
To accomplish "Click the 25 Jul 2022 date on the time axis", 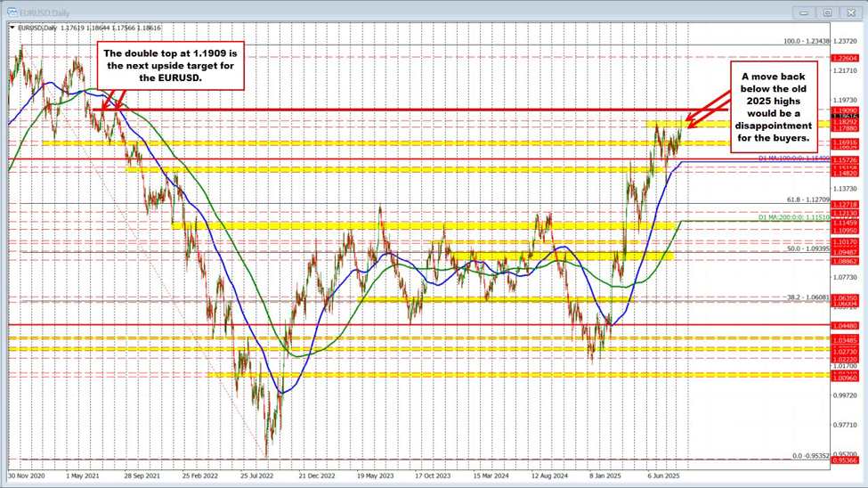I will [256, 476].
